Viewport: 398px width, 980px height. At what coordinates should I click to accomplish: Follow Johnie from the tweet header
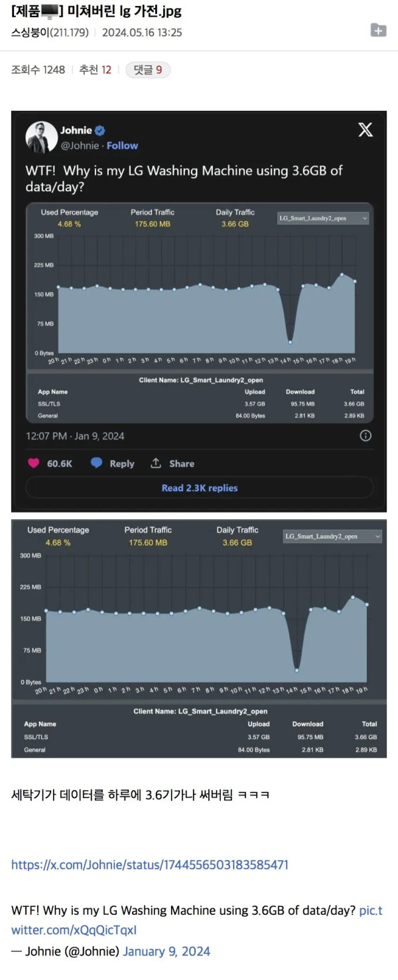tap(123, 145)
